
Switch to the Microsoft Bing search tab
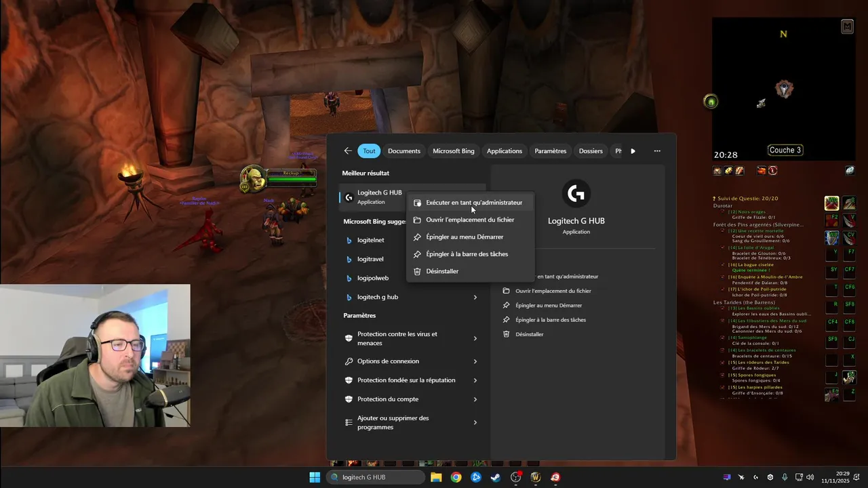point(454,151)
